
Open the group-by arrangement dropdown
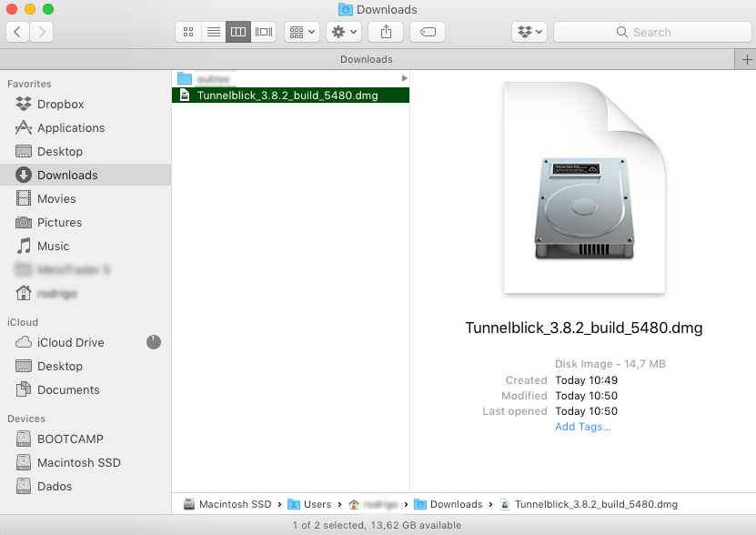[302, 32]
